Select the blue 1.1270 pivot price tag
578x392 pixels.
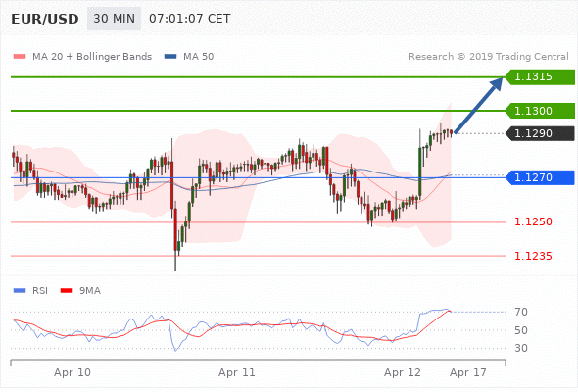[540, 177]
